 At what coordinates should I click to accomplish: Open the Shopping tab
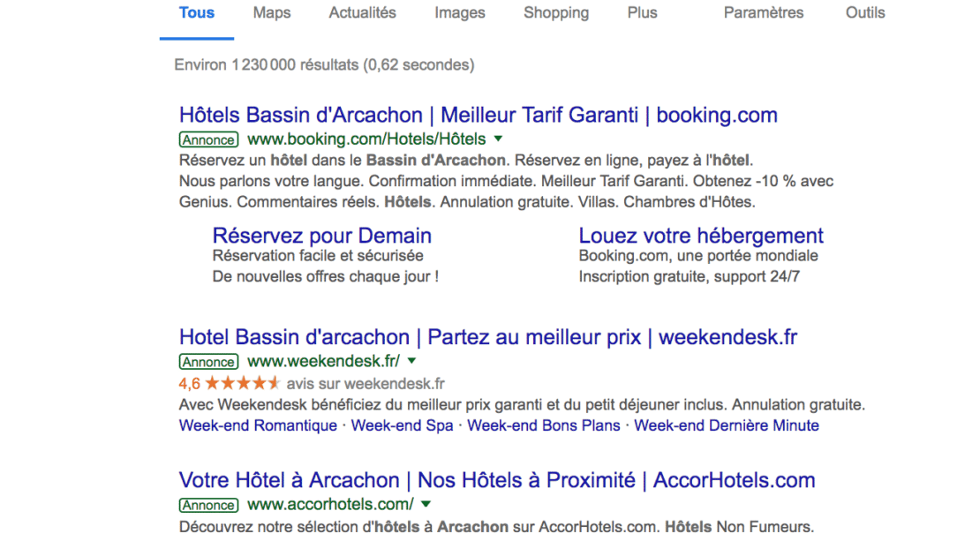point(556,13)
